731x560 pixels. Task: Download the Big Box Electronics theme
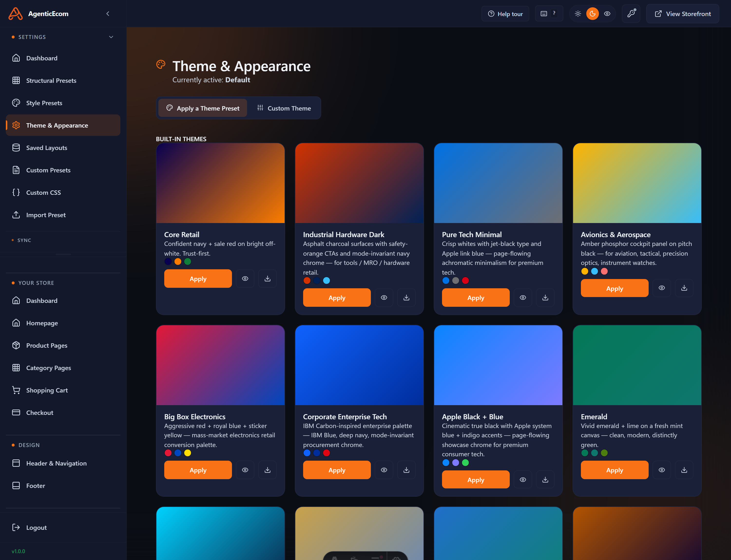268,470
